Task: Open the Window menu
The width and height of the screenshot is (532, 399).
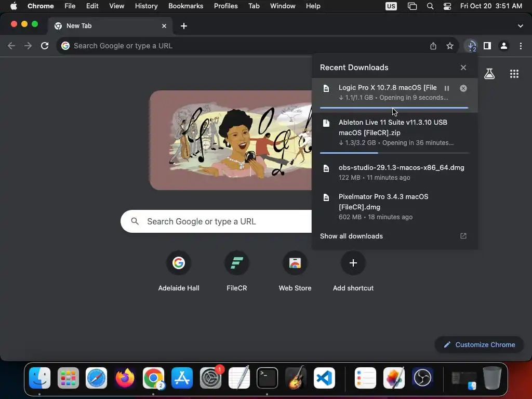Action: pos(283,6)
